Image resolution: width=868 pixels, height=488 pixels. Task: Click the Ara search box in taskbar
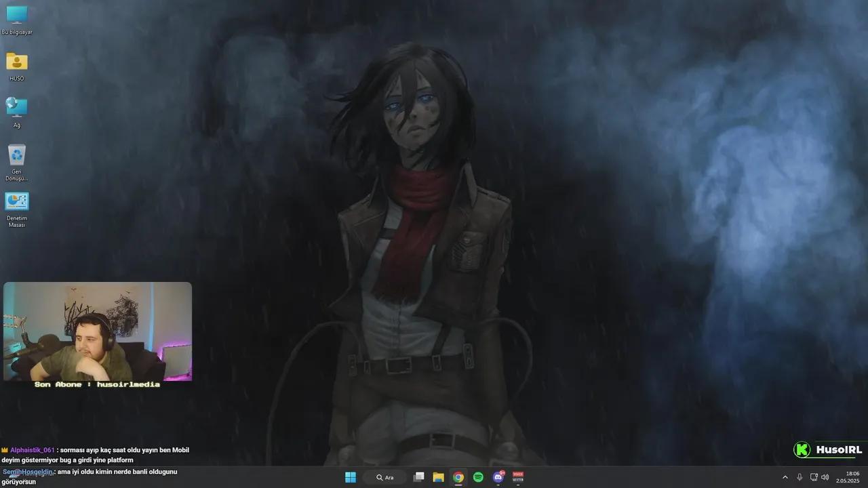click(x=385, y=477)
